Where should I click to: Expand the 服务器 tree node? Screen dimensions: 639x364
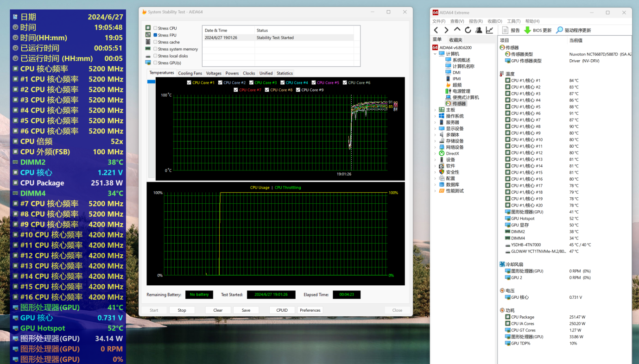point(435,122)
